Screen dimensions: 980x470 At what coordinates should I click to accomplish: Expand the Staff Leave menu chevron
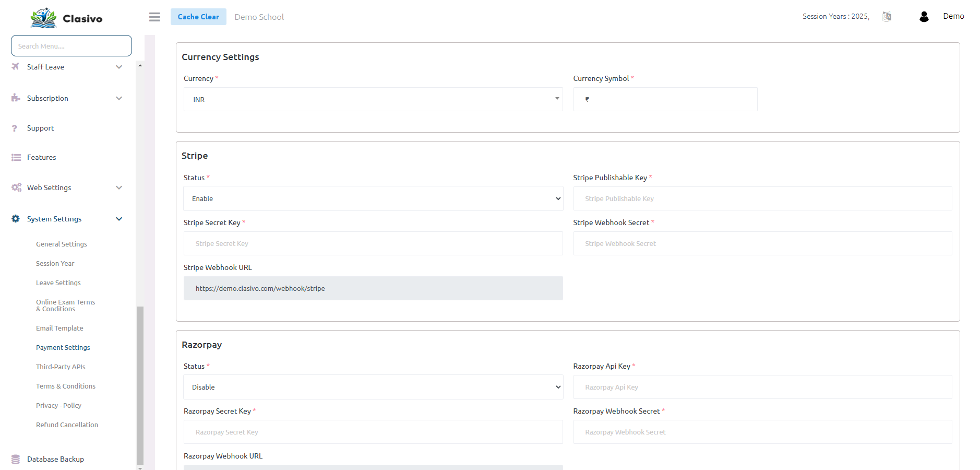click(119, 67)
